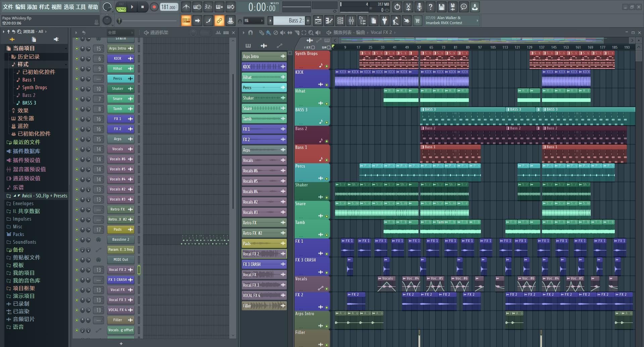The height and width of the screenshot is (347, 644).
Task: Select Synth Drops pattern in browser
Action: tap(35, 88)
